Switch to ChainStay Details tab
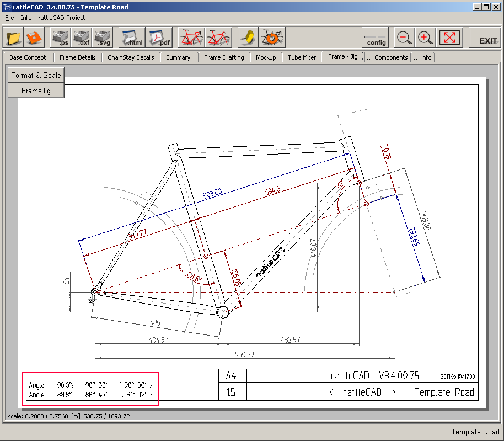504x441 pixels. [x=131, y=57]
